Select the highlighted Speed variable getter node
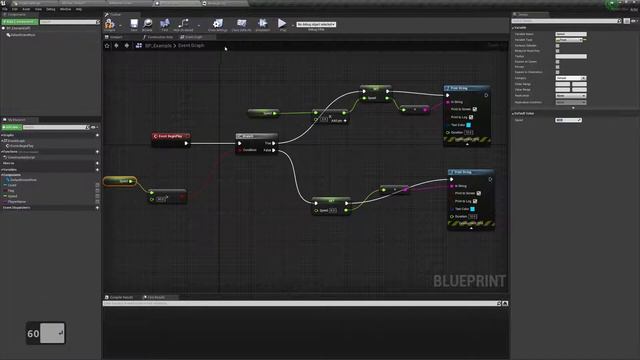The height and width of the screenshot is (360, 640). coord(120,181)
